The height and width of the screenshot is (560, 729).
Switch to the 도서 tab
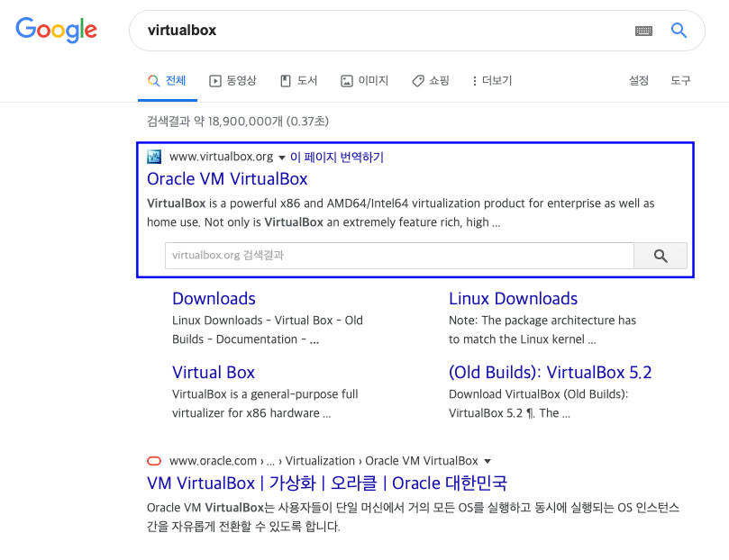pyautogui.click(x=299, y=81)
